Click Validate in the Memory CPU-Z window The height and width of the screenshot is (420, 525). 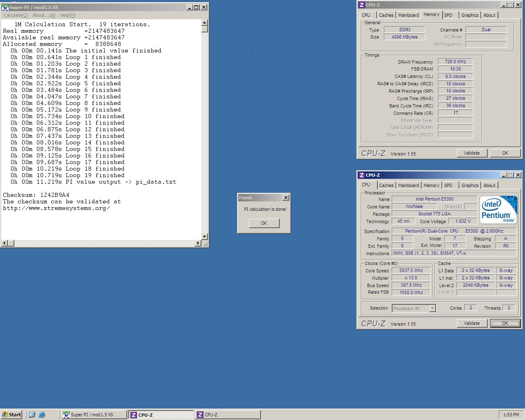[472, 153]
